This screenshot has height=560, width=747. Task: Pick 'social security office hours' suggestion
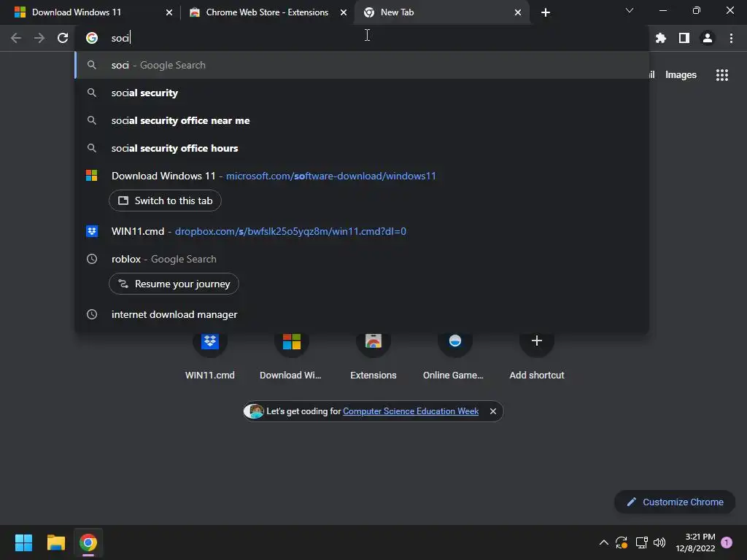click(x=362, y=148)
